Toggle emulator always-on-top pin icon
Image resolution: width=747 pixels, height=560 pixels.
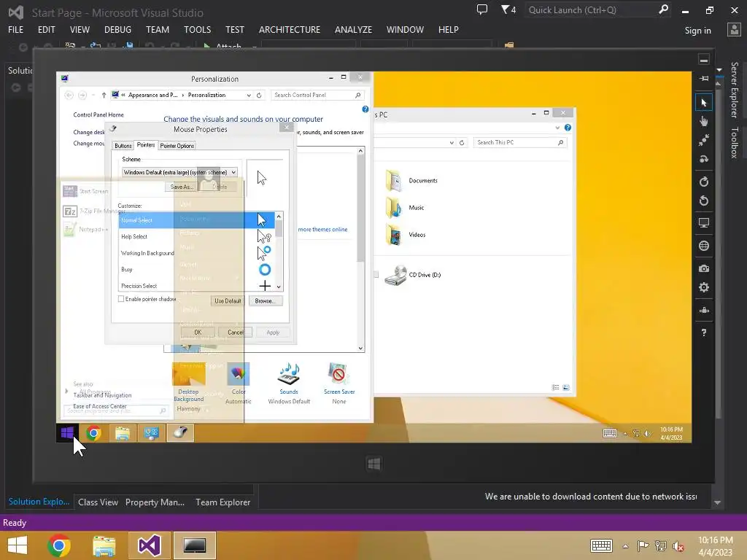pos(704,79)
